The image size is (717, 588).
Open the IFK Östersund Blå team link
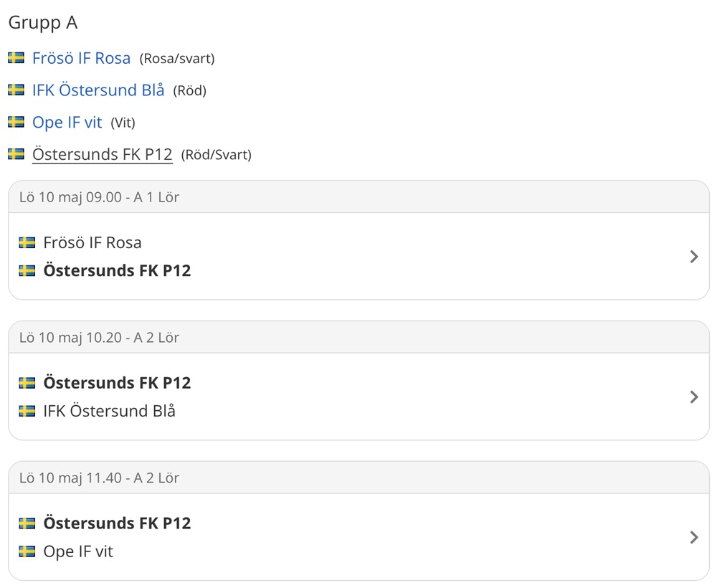click(x=98, y=90)
